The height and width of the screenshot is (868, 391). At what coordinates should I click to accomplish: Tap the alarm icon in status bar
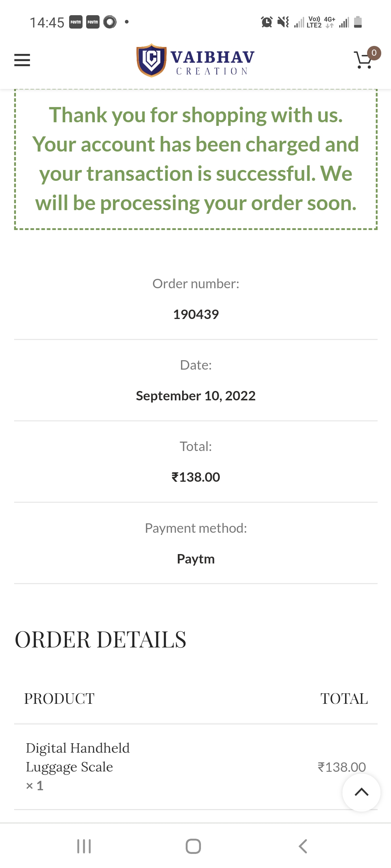(x=267, y=22)
